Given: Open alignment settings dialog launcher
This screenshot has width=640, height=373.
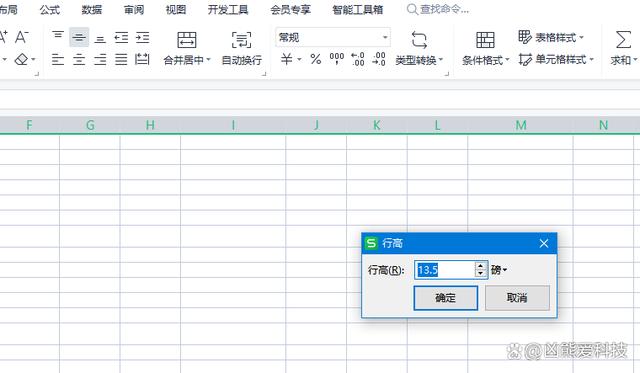Looking at the screenshot, I should (x=264, y=74).
